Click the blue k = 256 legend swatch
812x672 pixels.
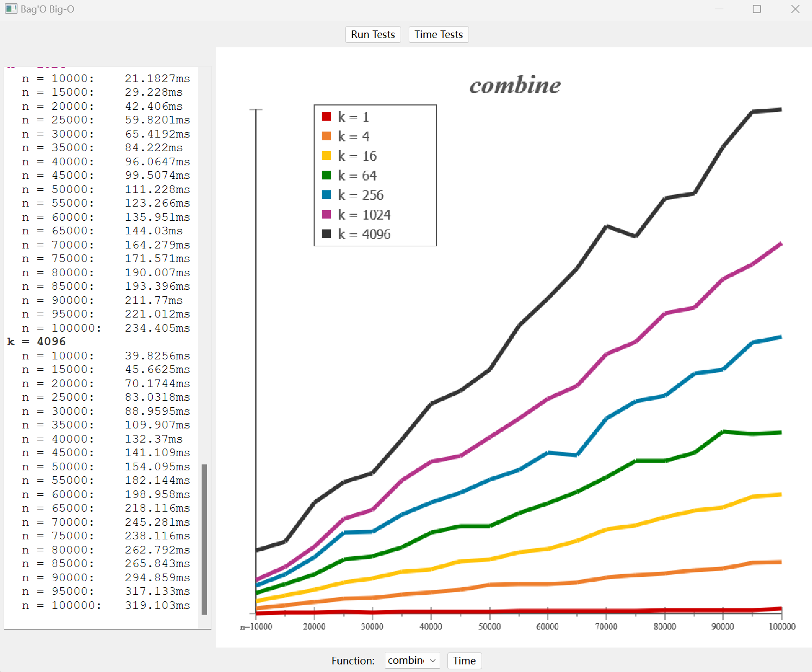click(x=327, y=195)
